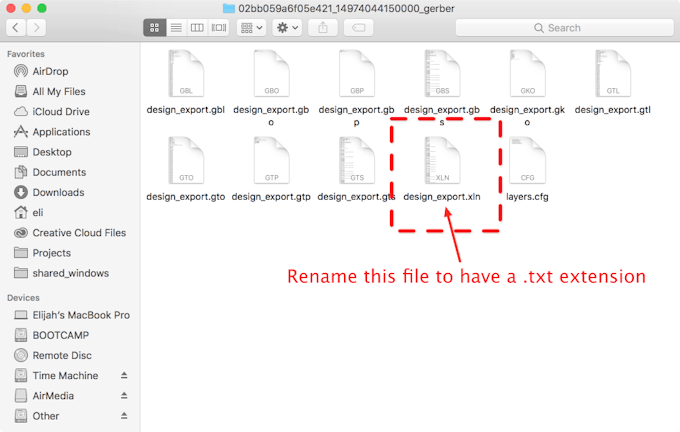Select the design_export.gbl file
680x432 pixels.
(186, 82)
